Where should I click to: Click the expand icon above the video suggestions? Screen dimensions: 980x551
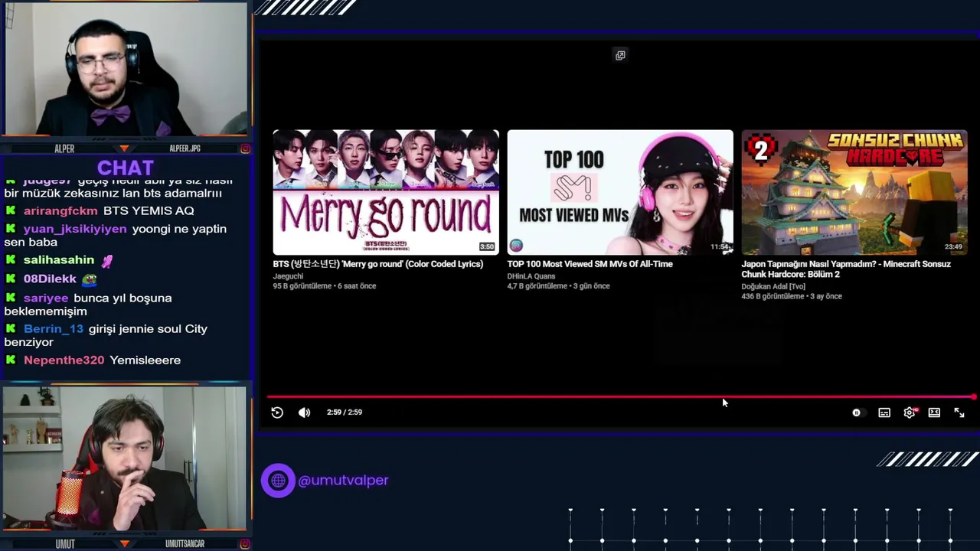[x=620, y=55]
